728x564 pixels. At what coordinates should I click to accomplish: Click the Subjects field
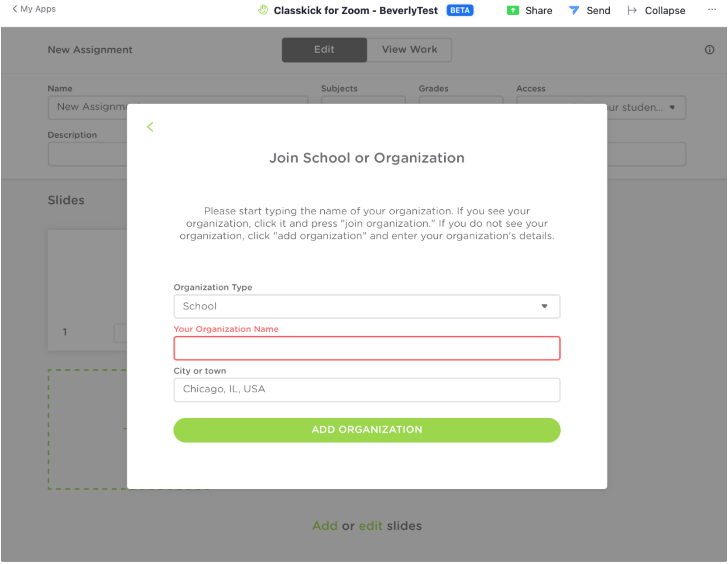click(363, 100)
